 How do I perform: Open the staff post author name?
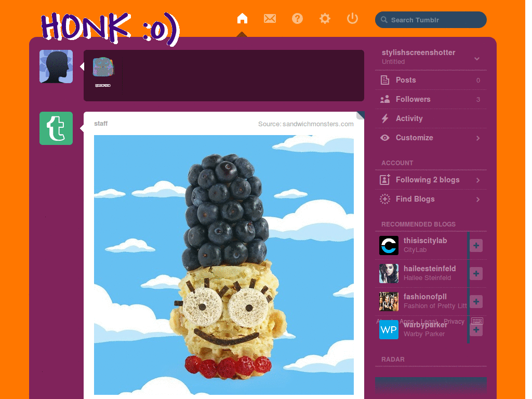(100, 124)
